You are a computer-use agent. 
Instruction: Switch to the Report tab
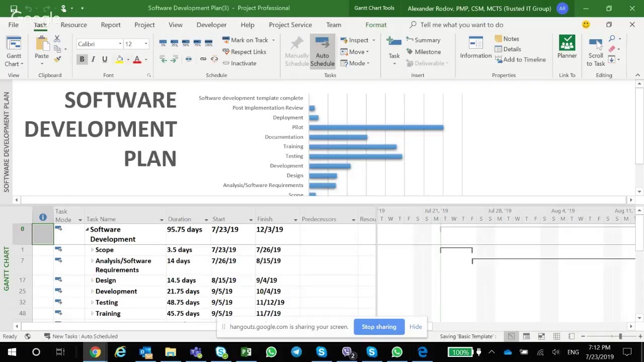111,25
